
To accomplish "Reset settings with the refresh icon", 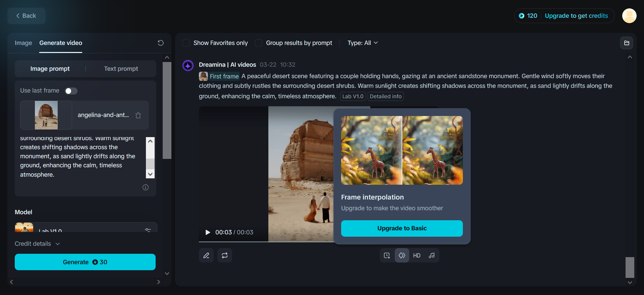I will tap(161, 43).
